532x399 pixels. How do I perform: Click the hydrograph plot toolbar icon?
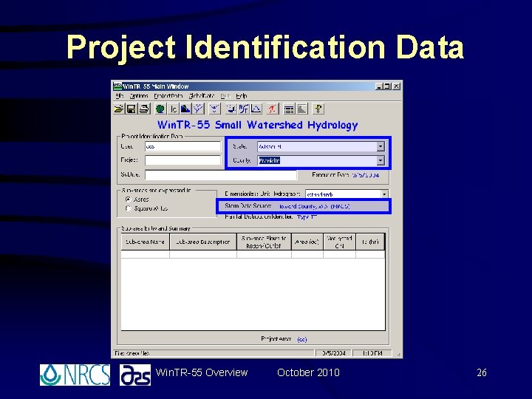point(256,109)
